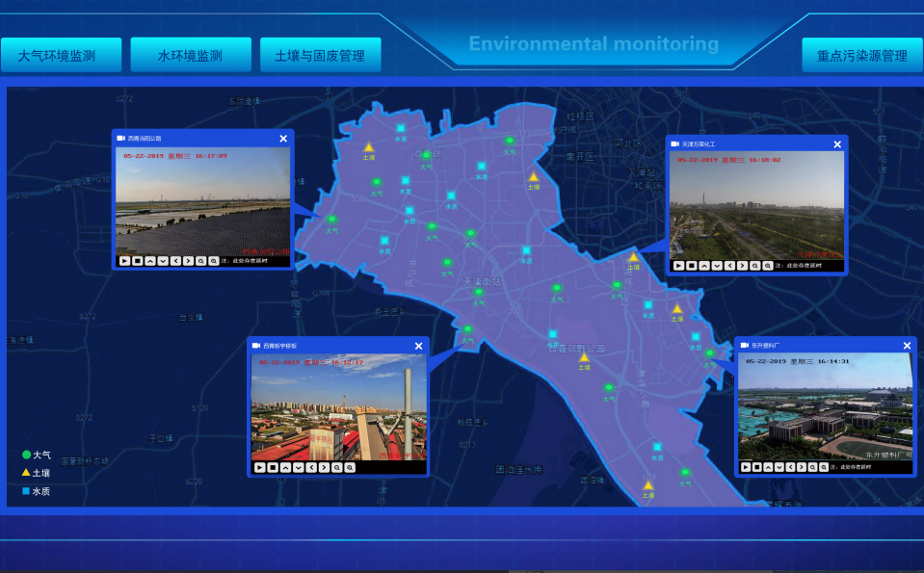
Task: Close the 东升塑料厂 camera popup
Action: [x=907, y=346]
